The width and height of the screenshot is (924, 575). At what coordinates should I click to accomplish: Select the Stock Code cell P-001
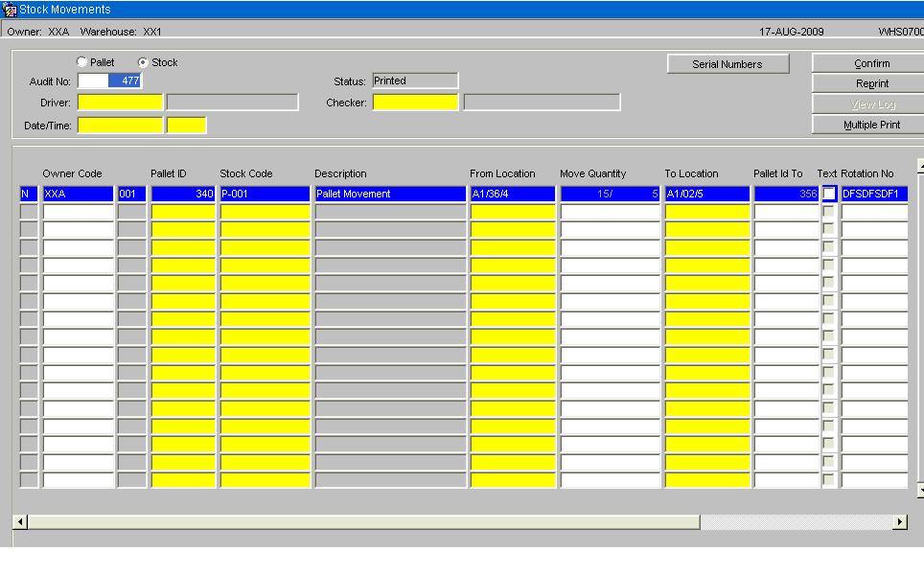(265, 194)
